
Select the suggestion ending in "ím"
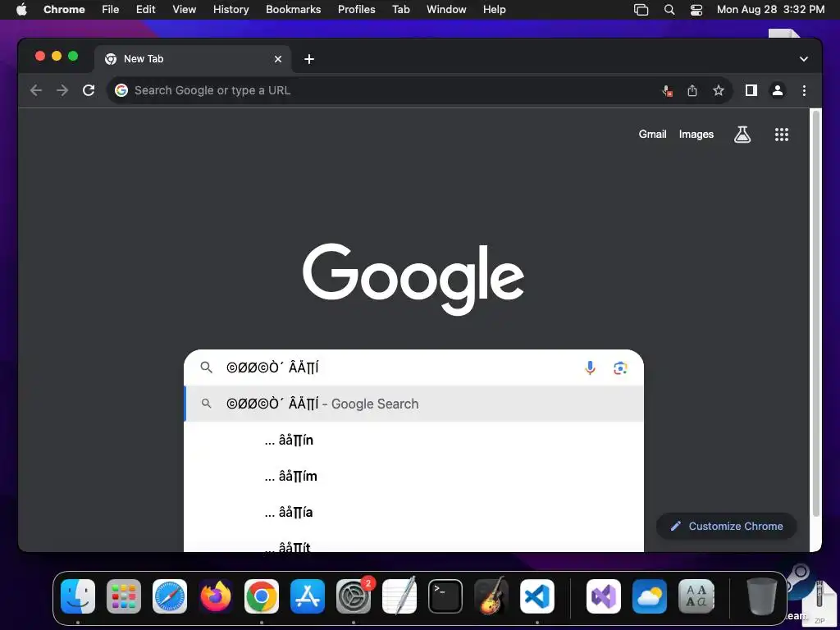[413, 477]
